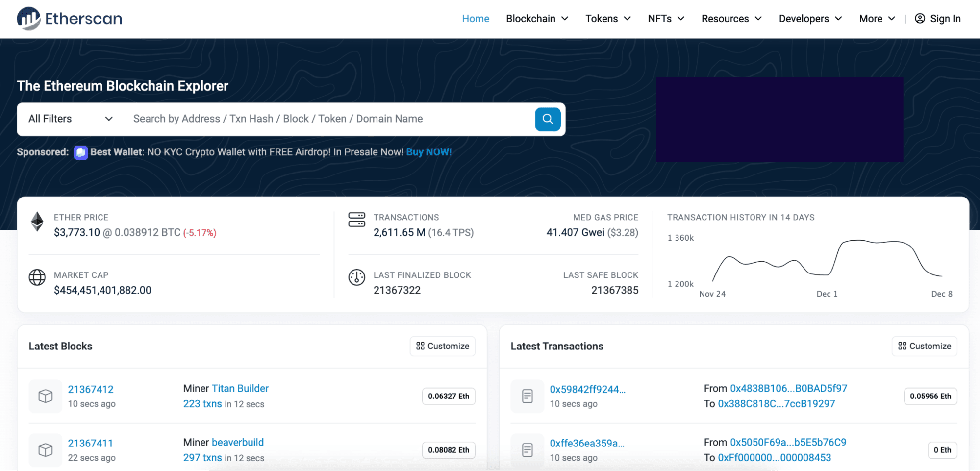Open transaction 0x59842ff9244...
The image size is (980, 471).
coord(588,390)
